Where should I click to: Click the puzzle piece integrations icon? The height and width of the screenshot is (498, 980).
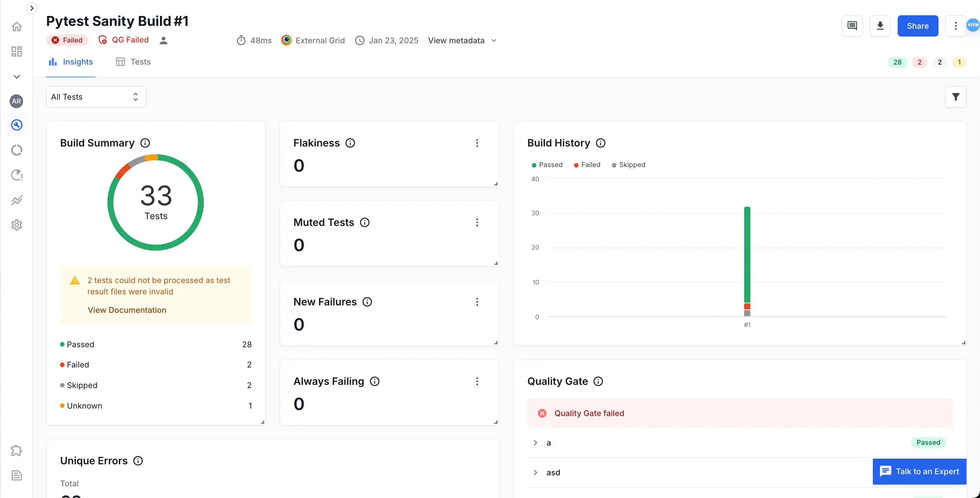coord(16,450)
